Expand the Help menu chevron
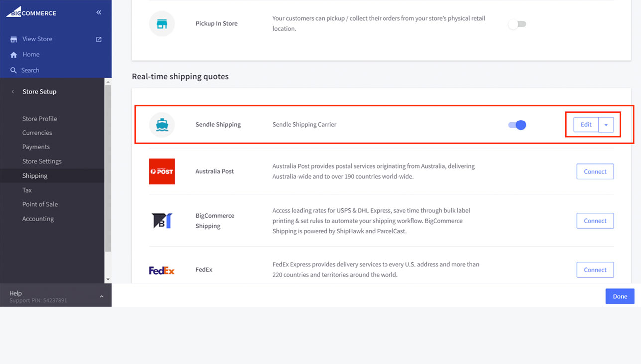Viewport: 641px width, 364px height. coord(102,297)
